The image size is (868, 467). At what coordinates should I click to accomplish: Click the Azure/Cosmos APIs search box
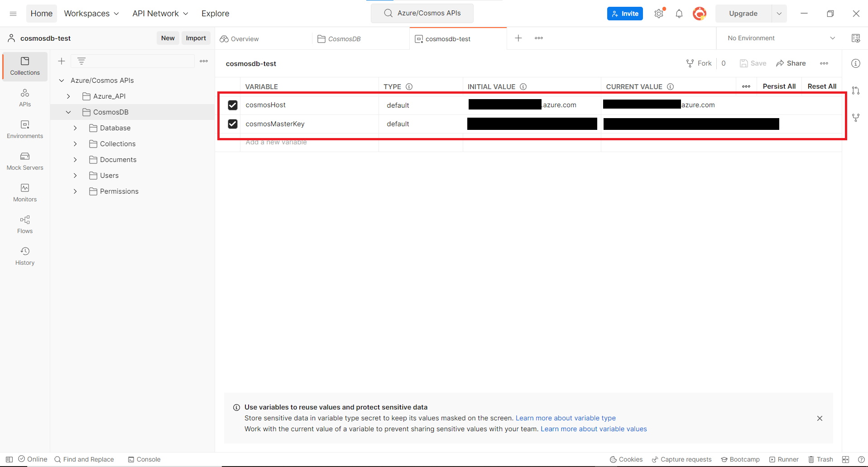422,13
